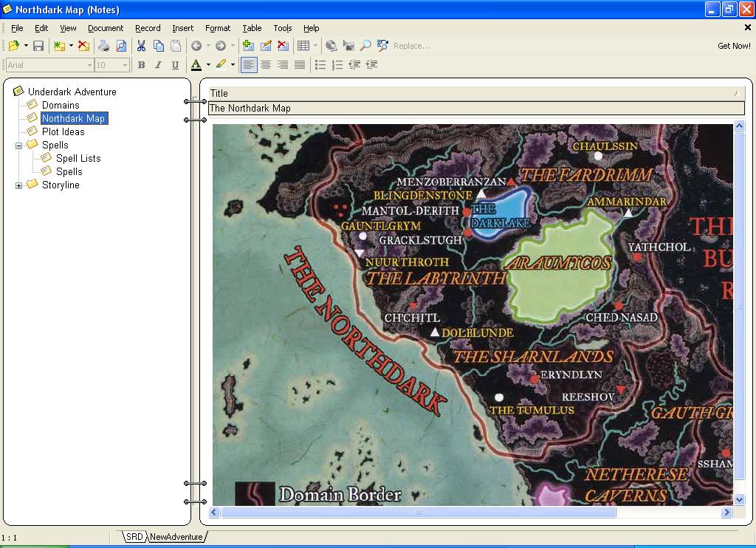The image size is (756, 548).
Task: Click the bulleted list icon
Action: pos(320,65)
